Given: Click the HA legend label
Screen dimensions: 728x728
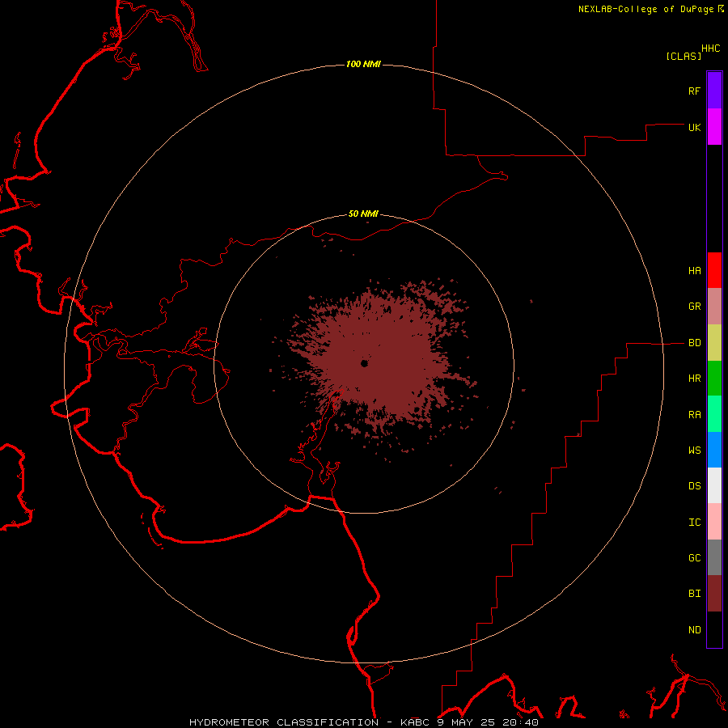Looking at the screenshot, I should (694, 270).
